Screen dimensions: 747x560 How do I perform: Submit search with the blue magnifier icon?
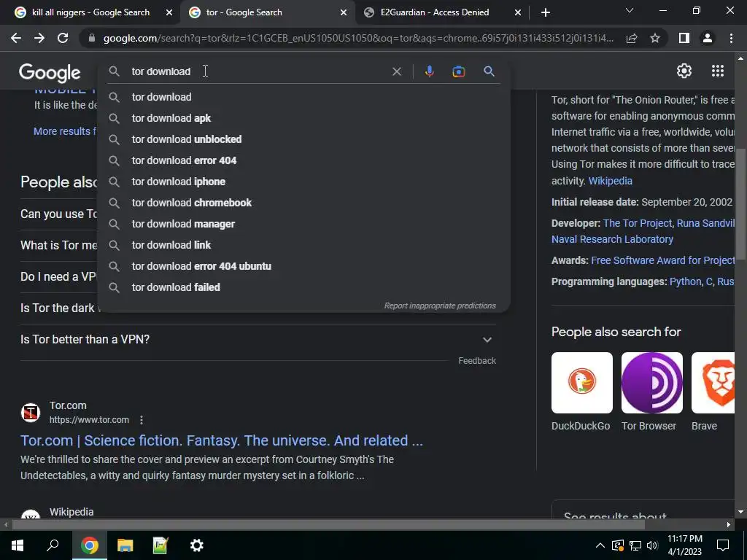tap(489, 71)
